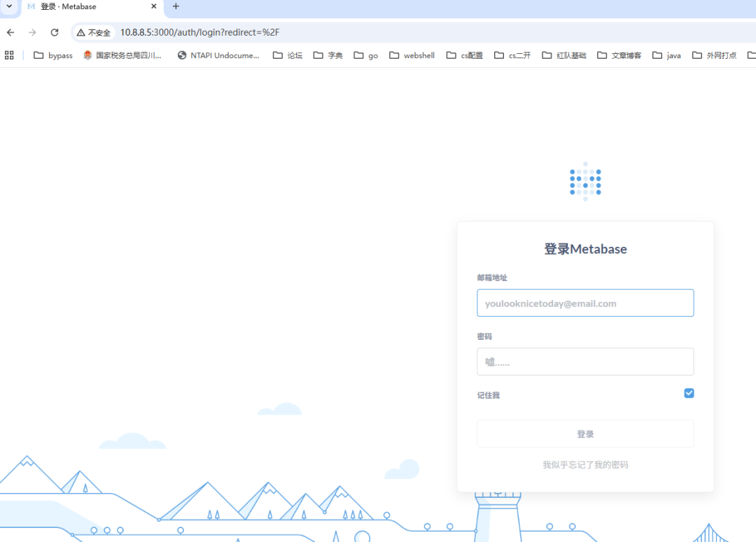Open the NTAPI Undocumented bookmark
The height and width of the screenshot is (542, 756).
218,55
